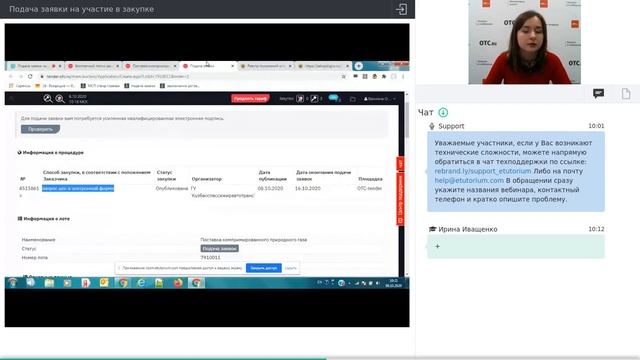Open the chat panel icon
Viewport: 640px width, 360px height.
click(x=598, y=94)
